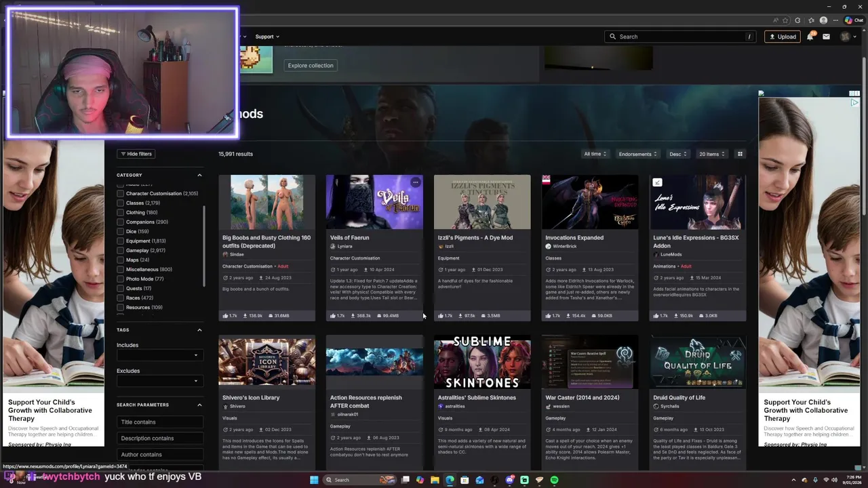This screenshot has height=488, width=868.
Task: Open the Edge browser profile icon
Action: 824,20
